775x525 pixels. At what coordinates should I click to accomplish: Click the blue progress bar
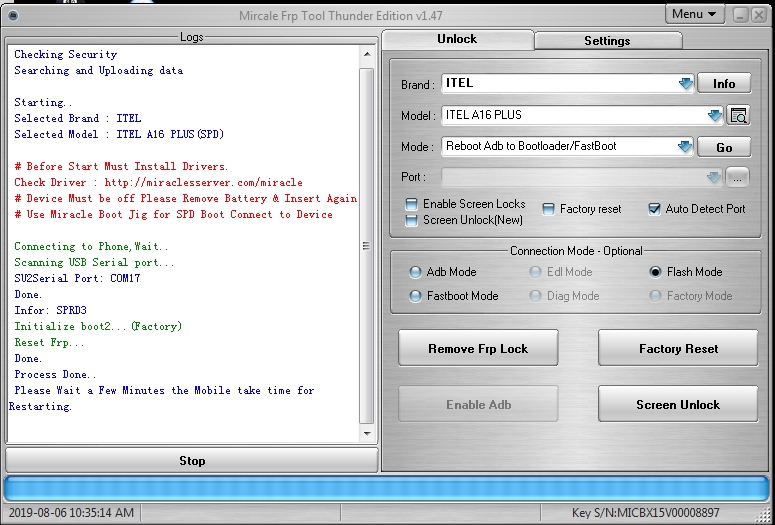[x=387, y=489]
